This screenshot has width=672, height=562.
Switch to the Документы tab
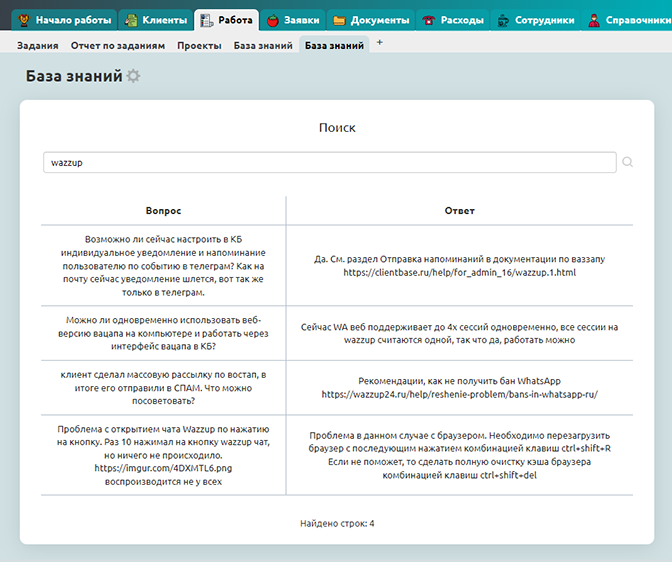pos(370,20)
